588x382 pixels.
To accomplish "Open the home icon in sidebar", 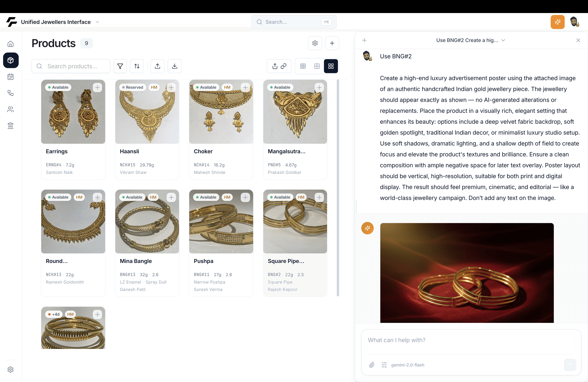I will (10, 44).
